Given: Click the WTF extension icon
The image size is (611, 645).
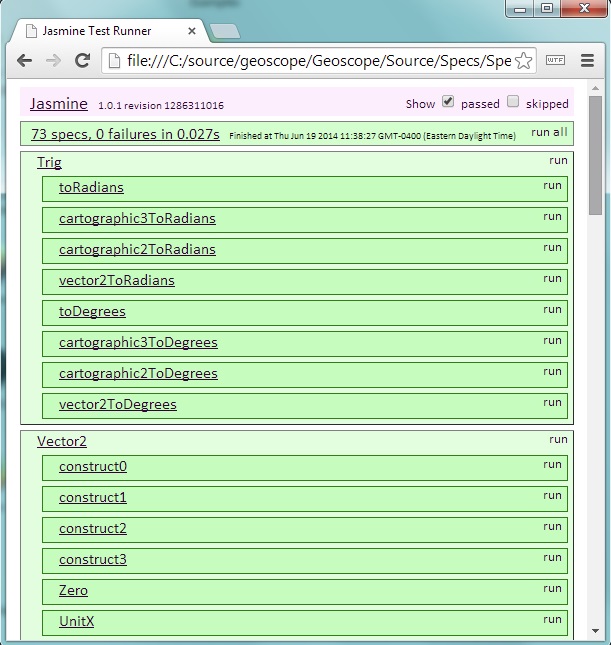Looking at the screenshot, I should click(x=556, y=61).
